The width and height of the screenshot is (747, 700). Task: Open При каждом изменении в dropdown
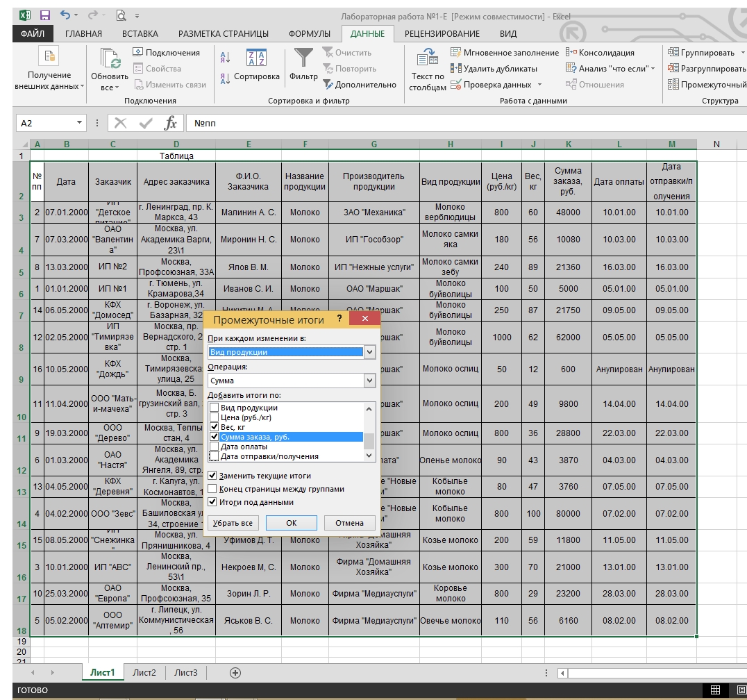(370, 352)
